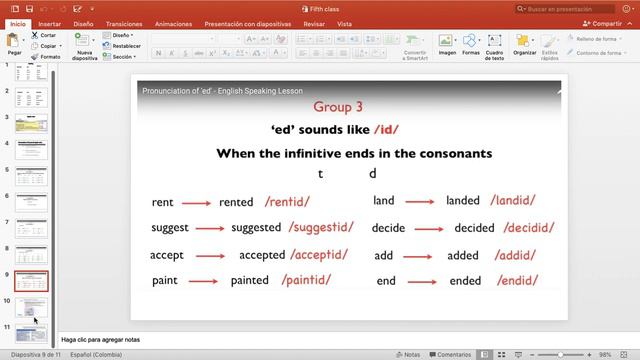The image size is (640, 360).
Task: Collapse the ribbon with the chevron
Action: pos(630,24)
